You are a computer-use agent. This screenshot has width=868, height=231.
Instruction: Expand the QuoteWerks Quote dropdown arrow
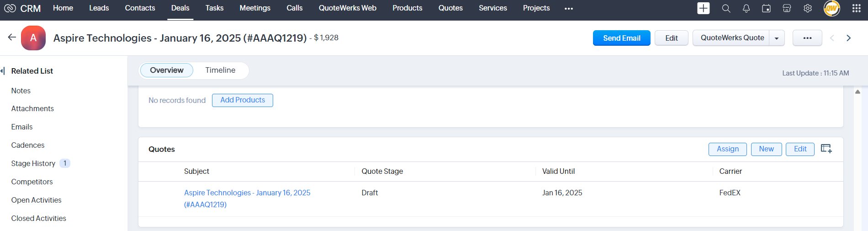[x=777, y=38]
